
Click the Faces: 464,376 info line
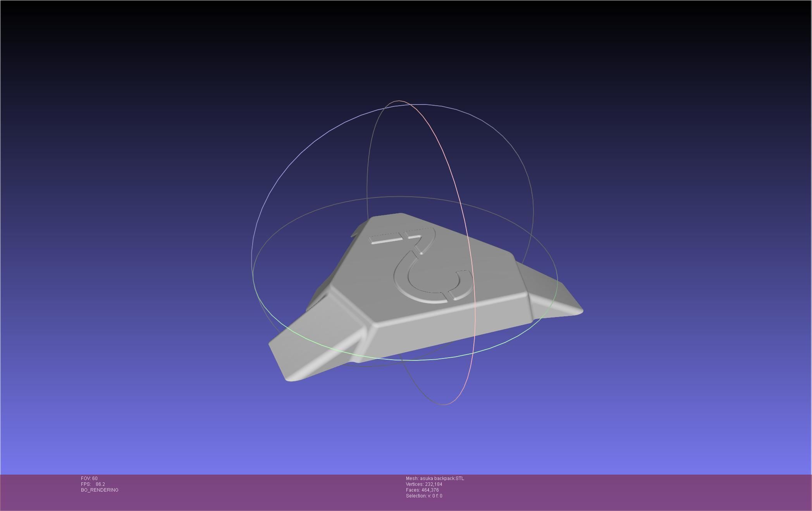pos(422,490)
